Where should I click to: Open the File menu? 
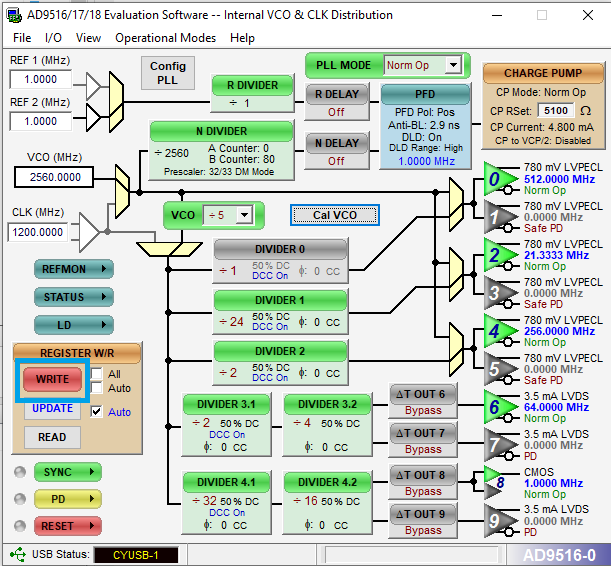click(x=22, y=38)
